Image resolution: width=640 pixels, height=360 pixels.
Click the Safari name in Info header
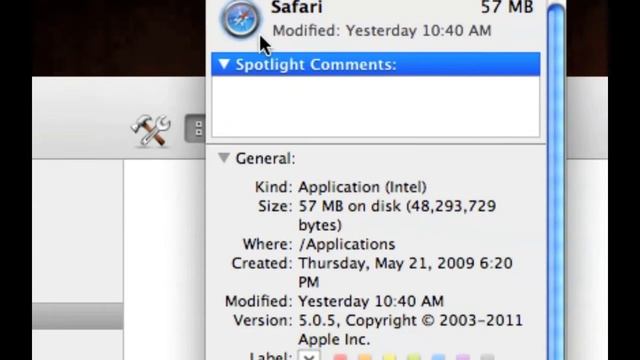pyautogui.click(x=297, y=7)
